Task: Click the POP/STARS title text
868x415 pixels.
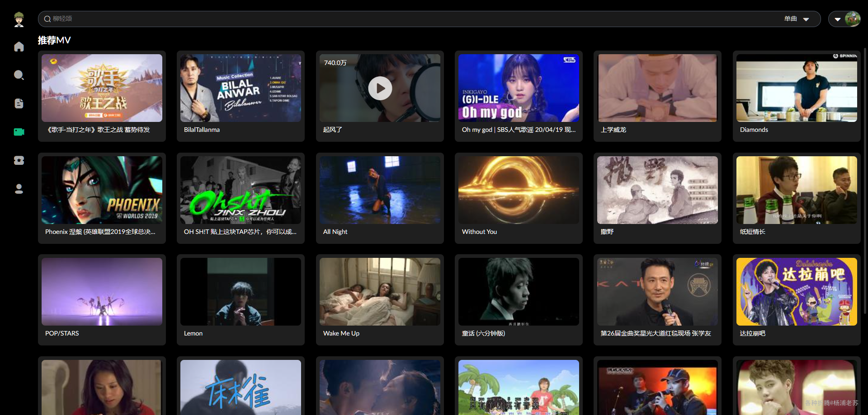Action: [62, 333]
